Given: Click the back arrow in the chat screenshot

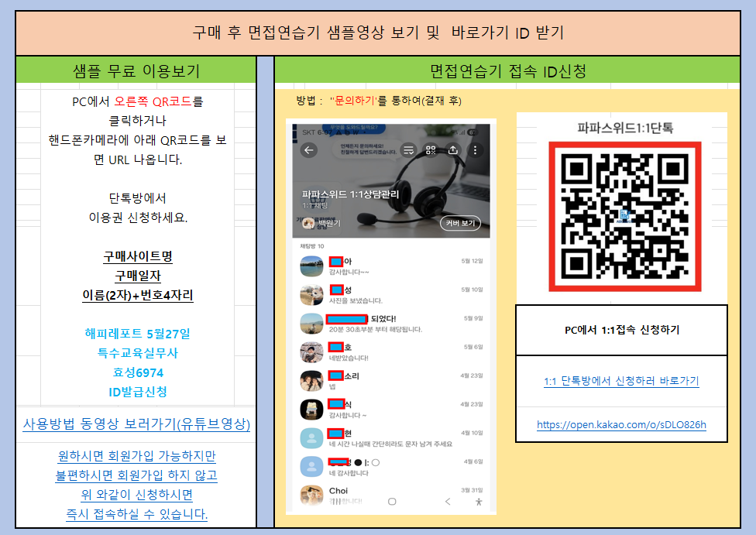Looking at the screenshot, I should (309, 150).
